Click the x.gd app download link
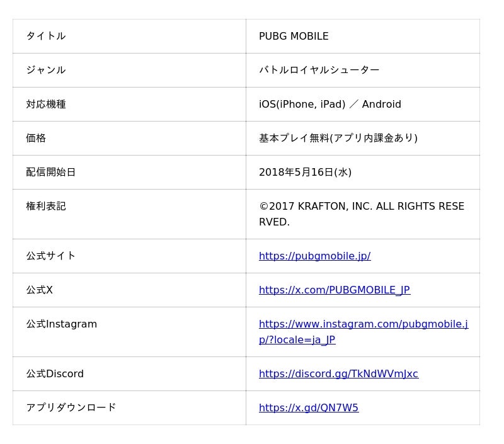504x444 pixels. (x=308, y=407)
